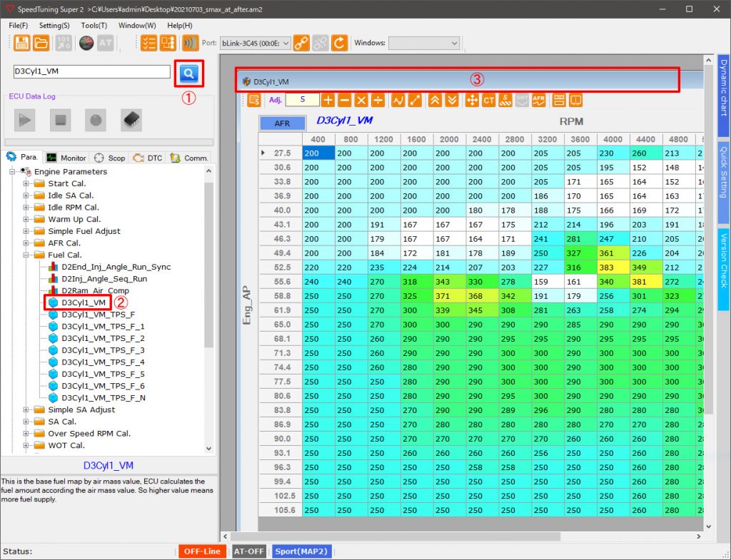Toggle the AT-OFF status indicator

click(249, 551)
